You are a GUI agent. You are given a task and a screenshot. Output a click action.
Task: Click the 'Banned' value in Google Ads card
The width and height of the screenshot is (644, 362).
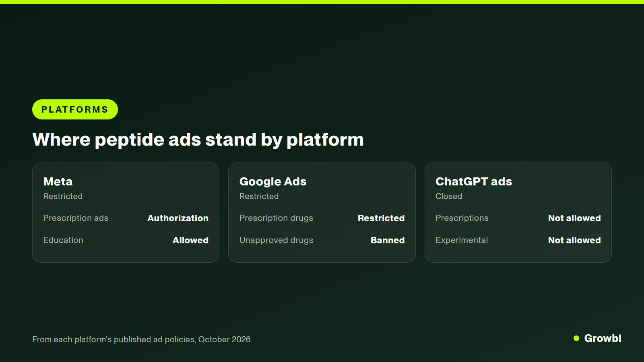coord(388,240)
